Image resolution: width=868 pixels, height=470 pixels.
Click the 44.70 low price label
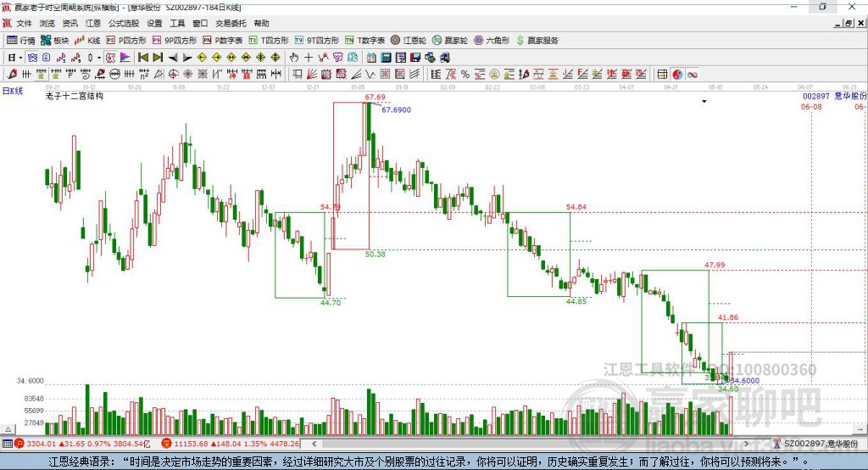click(x=331, y=303)
